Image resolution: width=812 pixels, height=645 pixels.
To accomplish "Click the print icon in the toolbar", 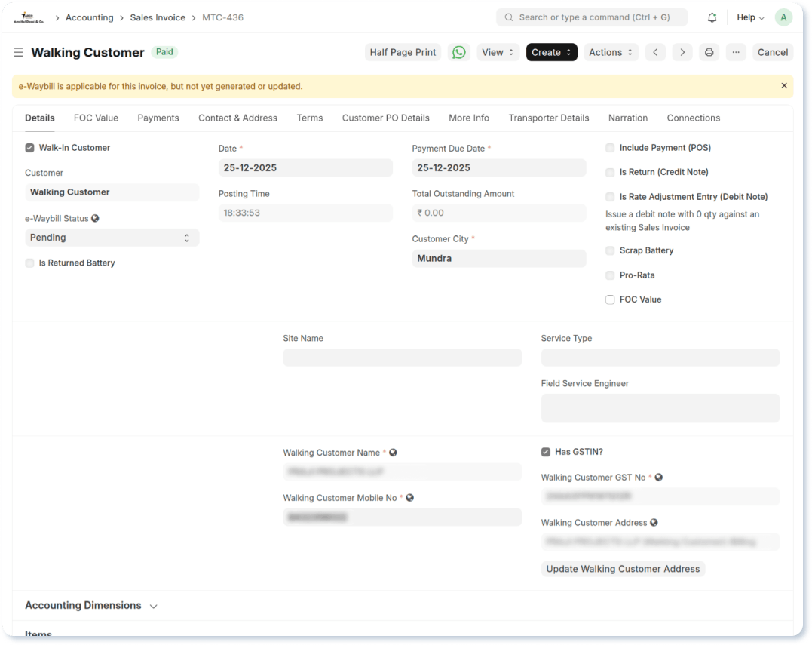I will pos(708,52).
